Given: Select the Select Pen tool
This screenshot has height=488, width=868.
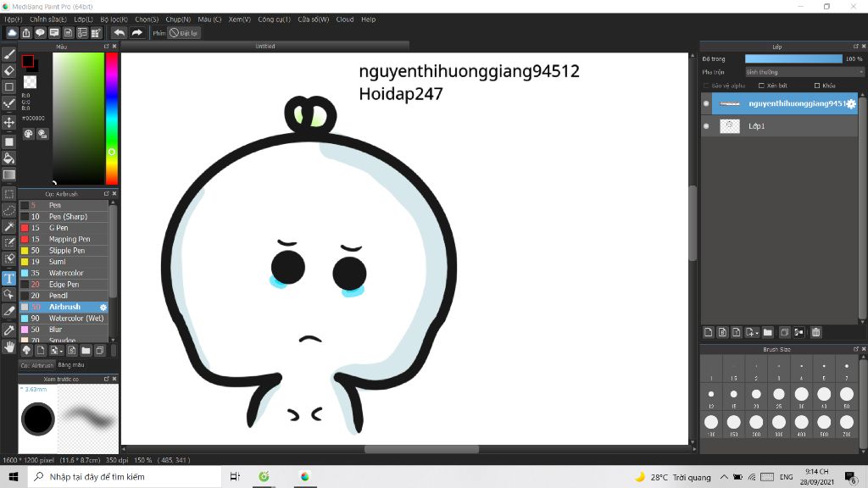Looking at the screenshot, I should [x=9, y=242].
